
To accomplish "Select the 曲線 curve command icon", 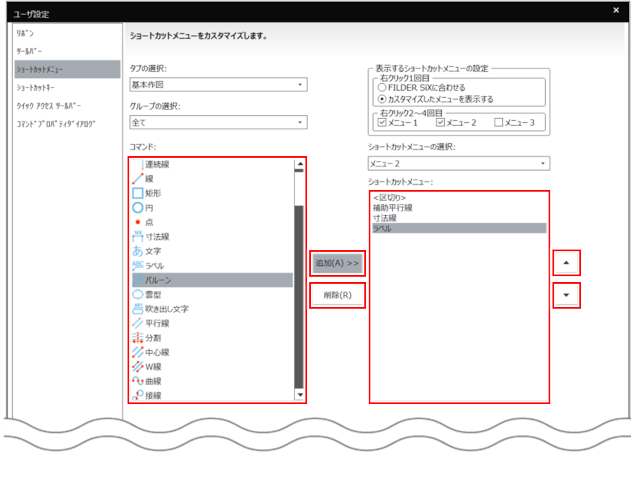I will point(138,381).
